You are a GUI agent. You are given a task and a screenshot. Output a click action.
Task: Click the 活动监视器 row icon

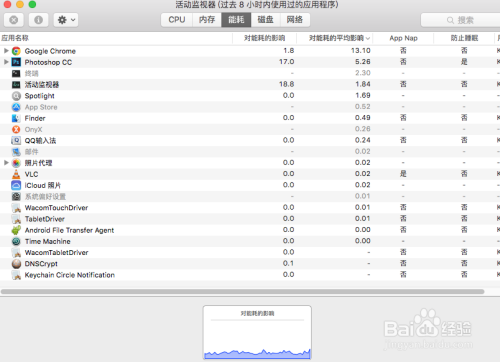click(x=16, y=85)
